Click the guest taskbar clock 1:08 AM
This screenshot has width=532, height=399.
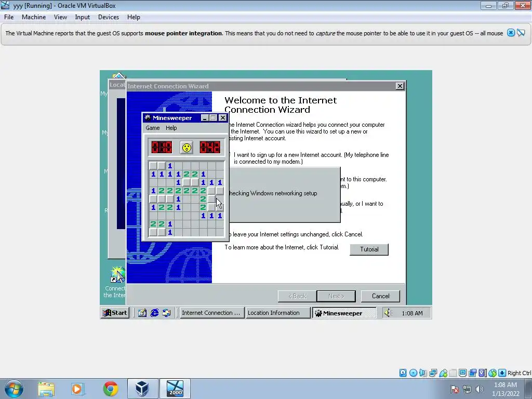412,313
